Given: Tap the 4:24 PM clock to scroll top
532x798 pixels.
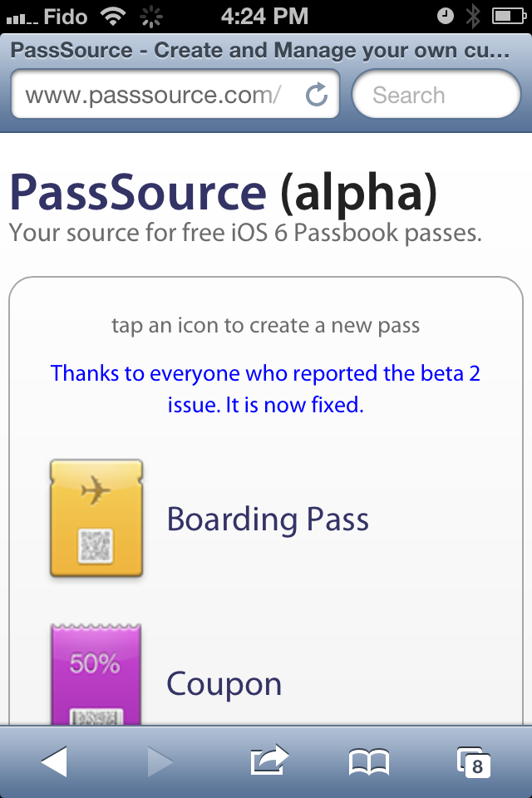Looking at the screenshot, I should [264, 15].
